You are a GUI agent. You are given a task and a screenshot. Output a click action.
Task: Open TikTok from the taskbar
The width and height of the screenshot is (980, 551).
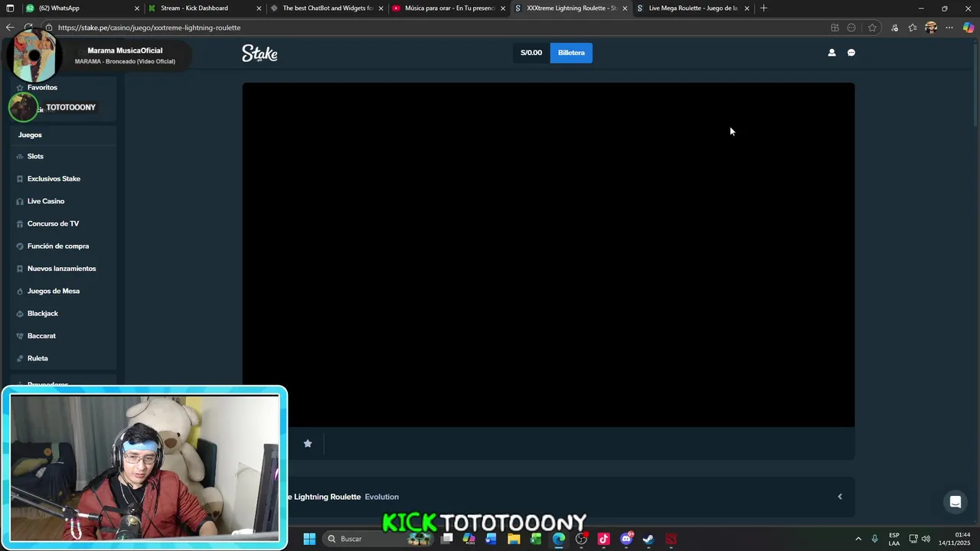pyautogui.click(x=603, y=539)
